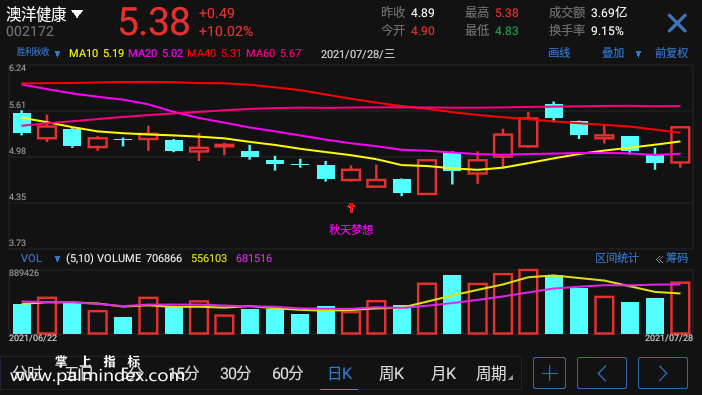
Task: Click the last candlestick on 2021/07/28
Action: 680,147
